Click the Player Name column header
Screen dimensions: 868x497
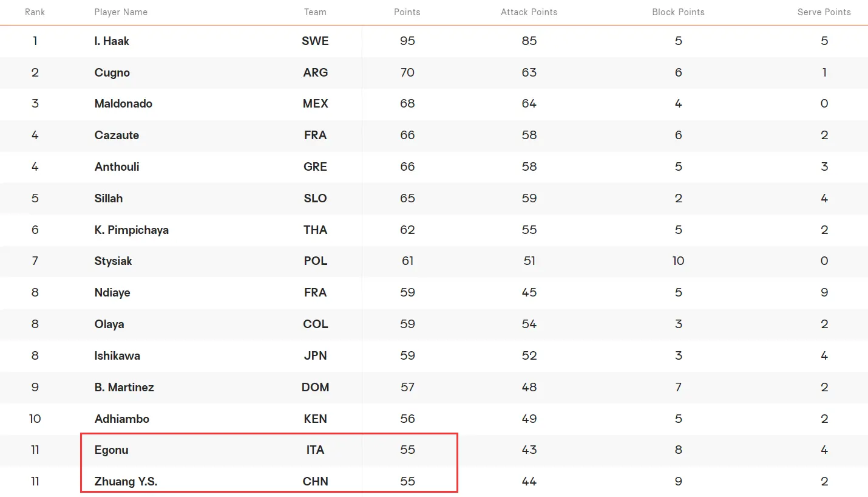[121, 12]
